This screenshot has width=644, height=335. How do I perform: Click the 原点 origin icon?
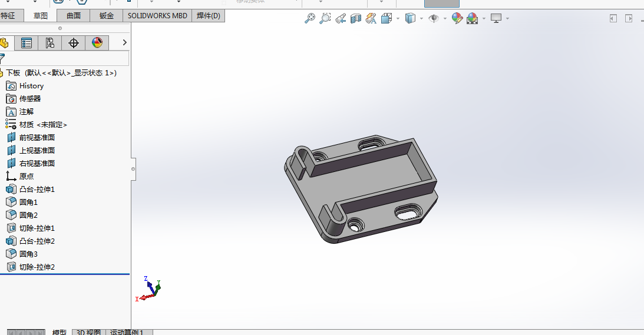(x=11, y=176)
